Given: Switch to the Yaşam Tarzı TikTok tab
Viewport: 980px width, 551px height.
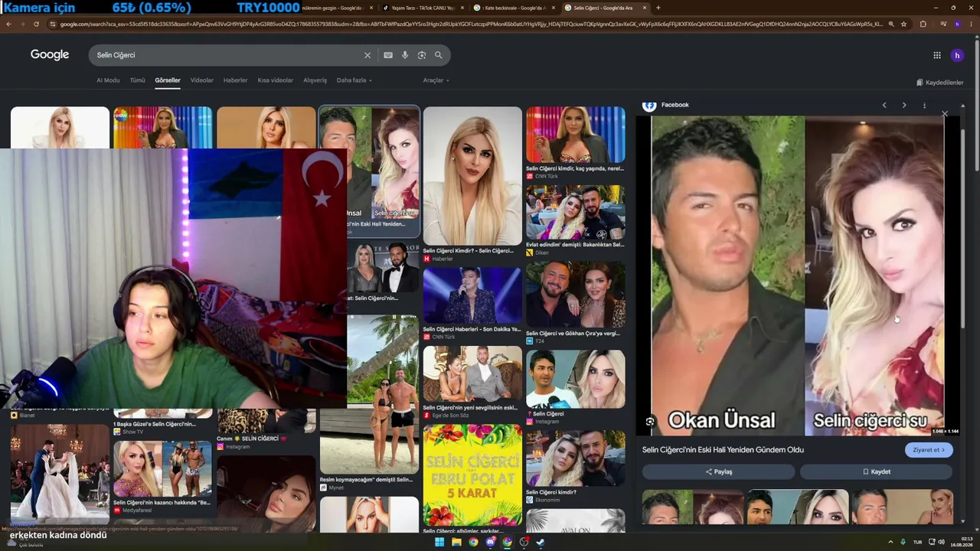Looking at the screenshot, I should pos(423,8).
